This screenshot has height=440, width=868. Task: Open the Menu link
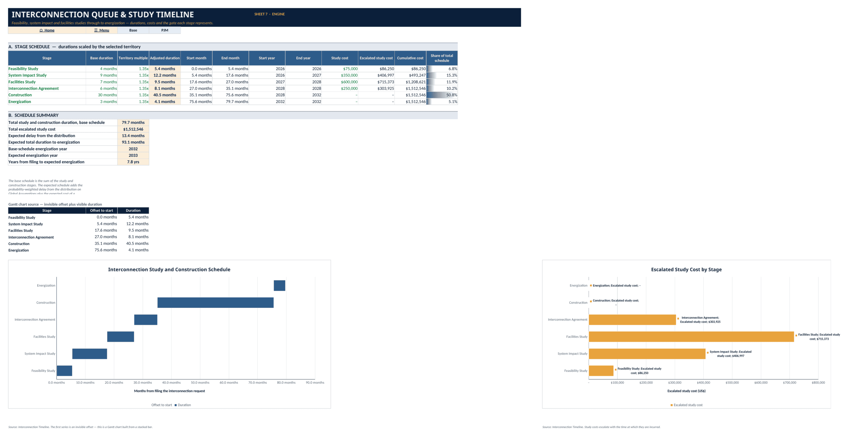102,30
